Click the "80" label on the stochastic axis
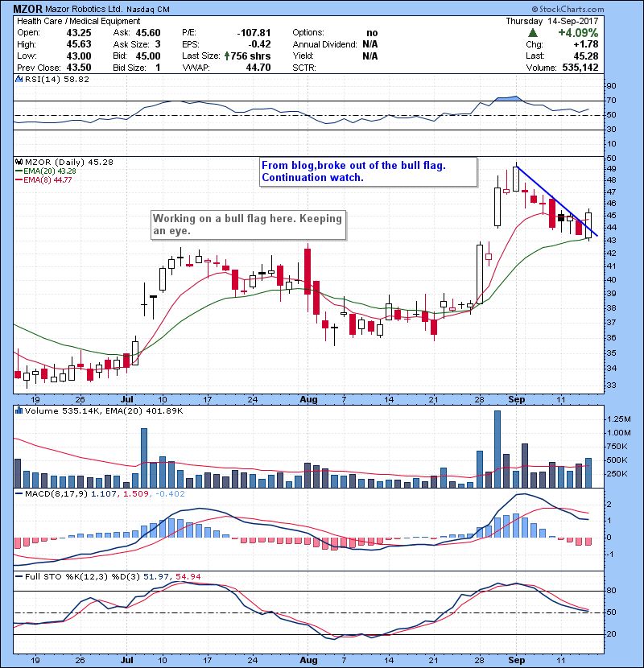The height and width of the screenshot is (668, 644). (611, 591)
